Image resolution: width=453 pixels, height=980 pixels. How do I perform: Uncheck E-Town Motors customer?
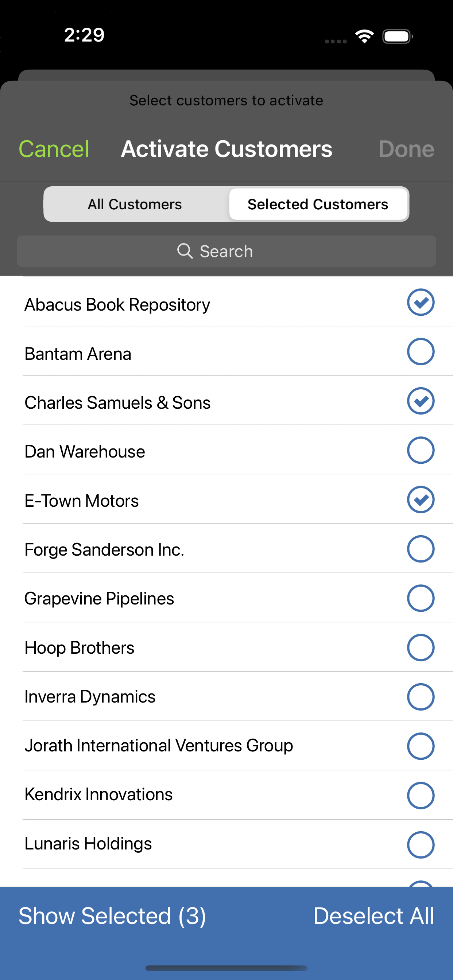[x=420, y=499]
